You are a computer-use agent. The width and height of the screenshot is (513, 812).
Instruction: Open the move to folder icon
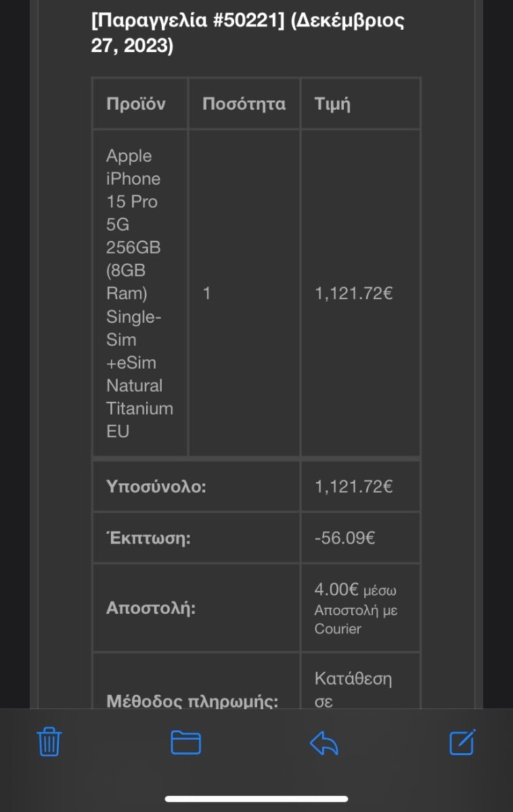pos(185,742)
